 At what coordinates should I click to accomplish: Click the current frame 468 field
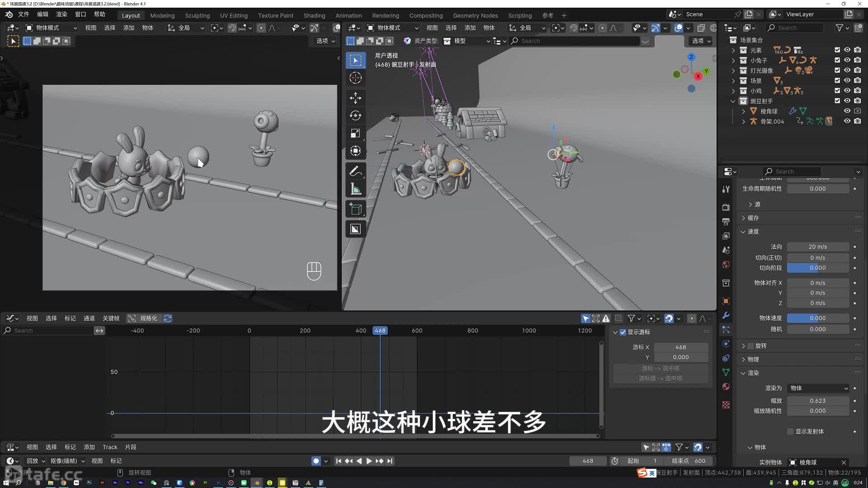pyautogui.click(x=588, y=461)
